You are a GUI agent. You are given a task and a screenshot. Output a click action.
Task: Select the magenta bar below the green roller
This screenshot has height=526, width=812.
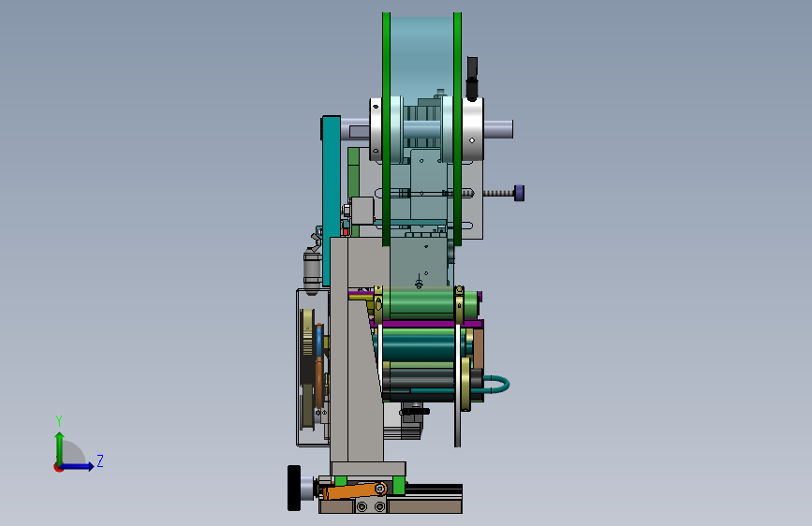point(428,324)
